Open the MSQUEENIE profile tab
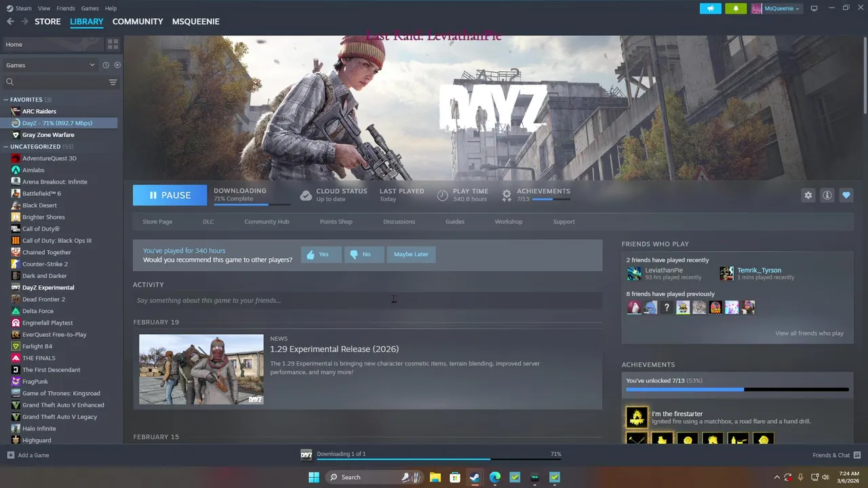The height and width of the screenshot is (488, 868). coord(196,22)
